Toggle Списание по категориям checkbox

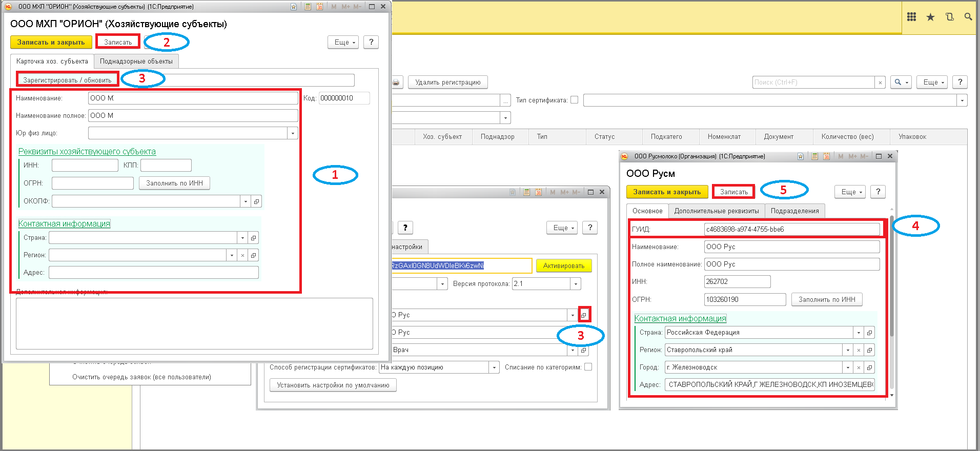pos(588,367)
